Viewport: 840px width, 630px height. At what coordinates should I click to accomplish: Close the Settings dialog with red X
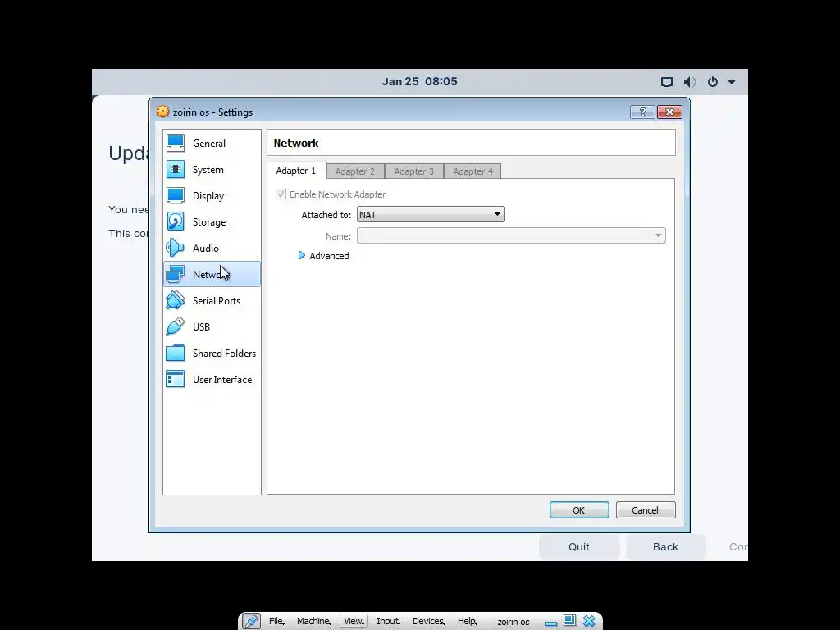(x=669, y=112)
